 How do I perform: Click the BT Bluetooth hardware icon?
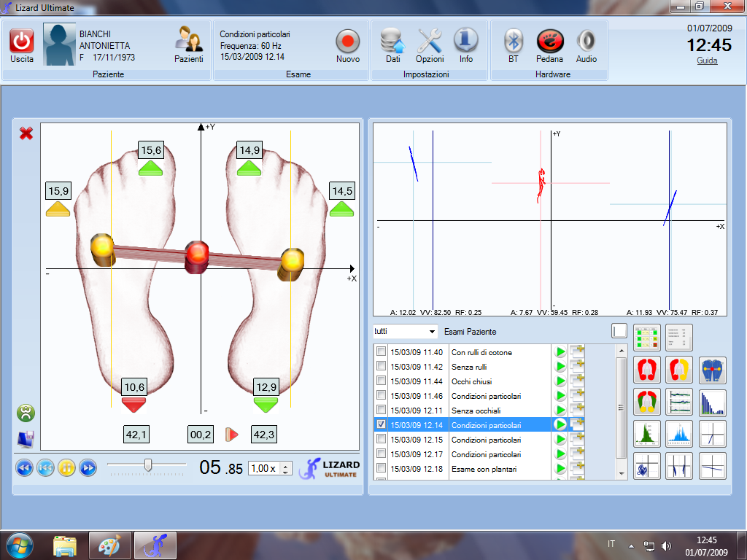[514, 41]
